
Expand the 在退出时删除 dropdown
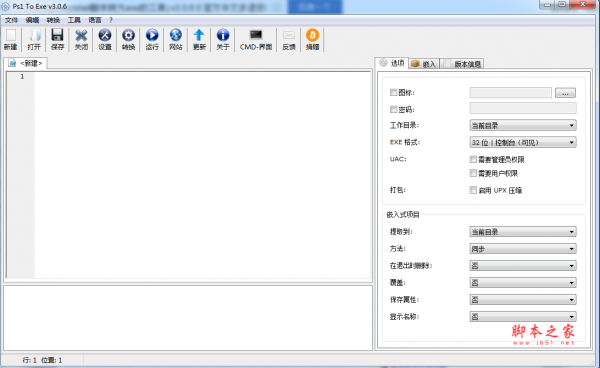pyautogui.click(x=523, y=265)
